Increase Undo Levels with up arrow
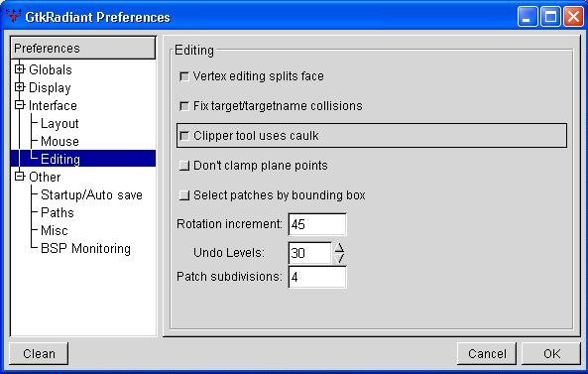This screenshot has width=588, height=374. click(339, 248)
